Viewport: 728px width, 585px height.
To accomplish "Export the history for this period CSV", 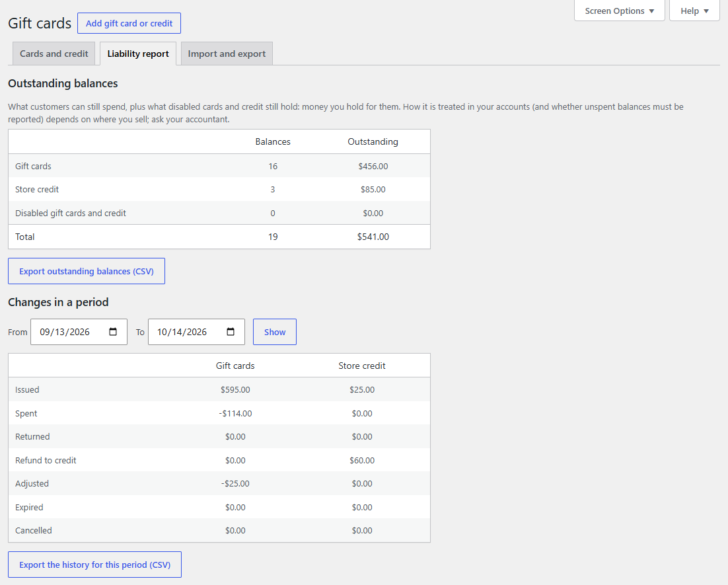I will click(x=94, y=565).
